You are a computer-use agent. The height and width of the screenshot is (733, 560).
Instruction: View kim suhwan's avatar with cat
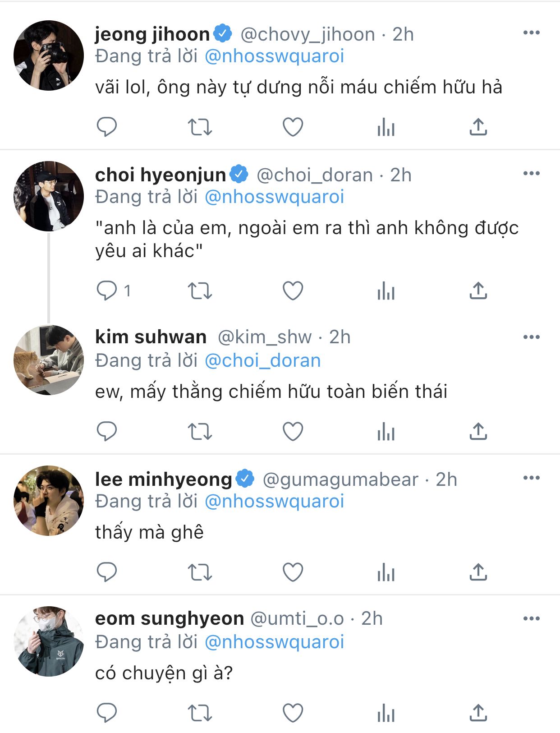pos(49,360)
